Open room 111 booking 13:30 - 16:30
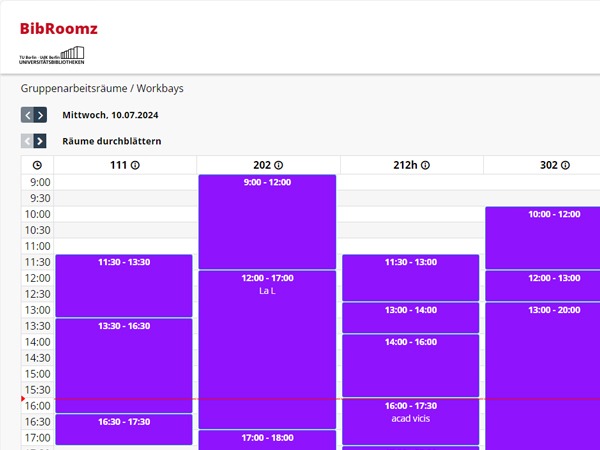Image resolution: width=600 pixels, height=450 pixels. coord(124,365)
